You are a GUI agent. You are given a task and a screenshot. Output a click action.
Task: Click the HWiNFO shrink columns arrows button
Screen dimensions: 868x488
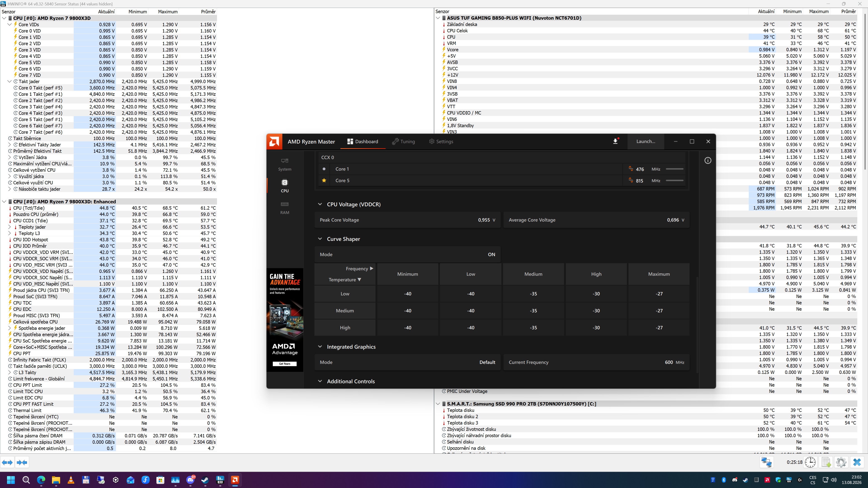click(x=22, y=462)
